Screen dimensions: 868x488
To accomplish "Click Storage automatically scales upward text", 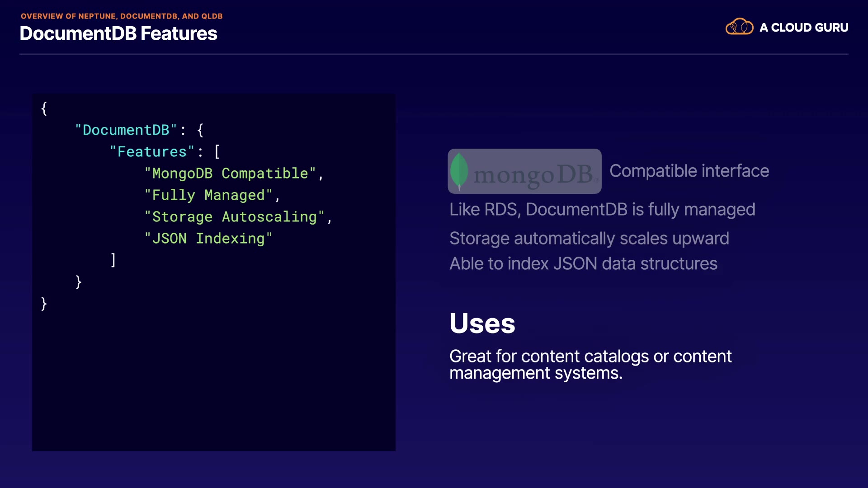I will (x=589, y=239).
